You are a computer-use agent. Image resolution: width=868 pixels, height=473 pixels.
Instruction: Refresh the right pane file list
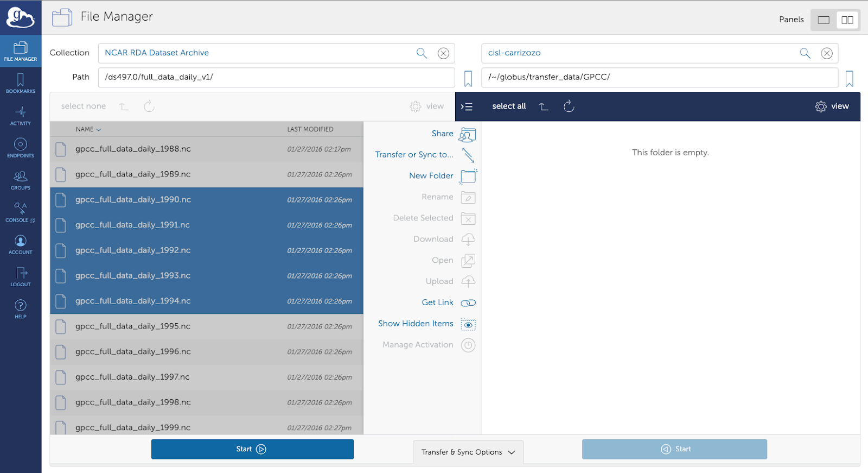click(x=569, y=106)
